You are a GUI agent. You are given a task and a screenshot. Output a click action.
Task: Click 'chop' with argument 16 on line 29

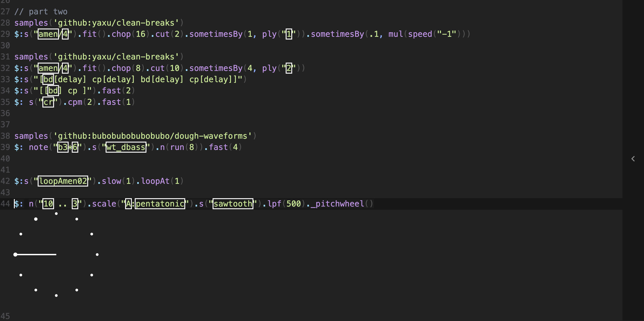pos(121,34)
